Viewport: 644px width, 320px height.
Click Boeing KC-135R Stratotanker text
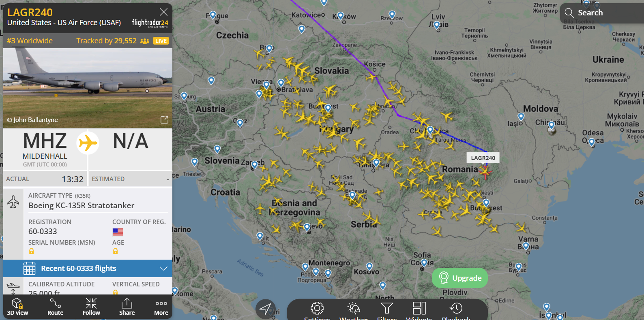[x=81, y=205]
